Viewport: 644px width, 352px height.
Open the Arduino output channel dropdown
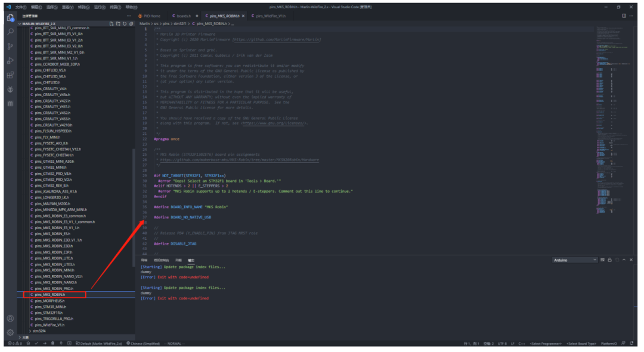(575, 260)
